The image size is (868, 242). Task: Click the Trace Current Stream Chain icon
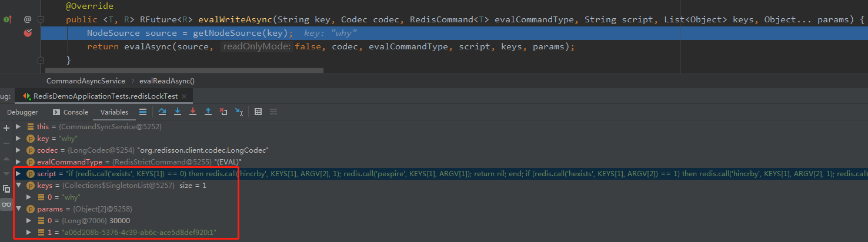(273, 112)
